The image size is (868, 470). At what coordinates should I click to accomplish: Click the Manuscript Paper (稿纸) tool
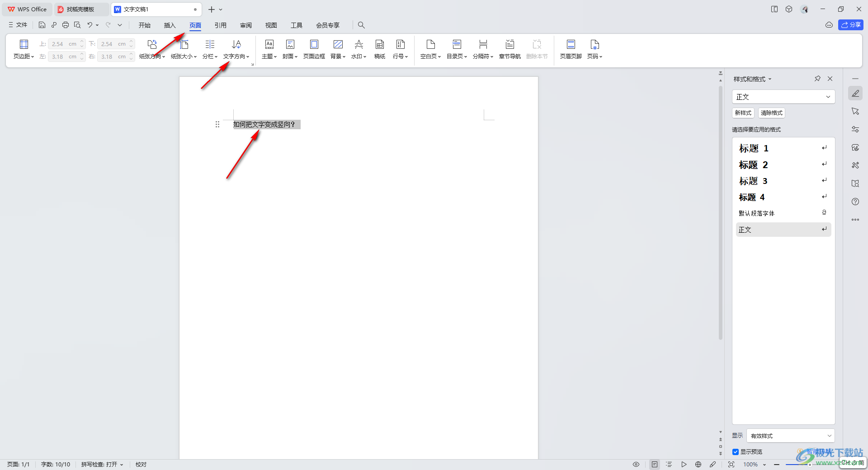point(380,49)
